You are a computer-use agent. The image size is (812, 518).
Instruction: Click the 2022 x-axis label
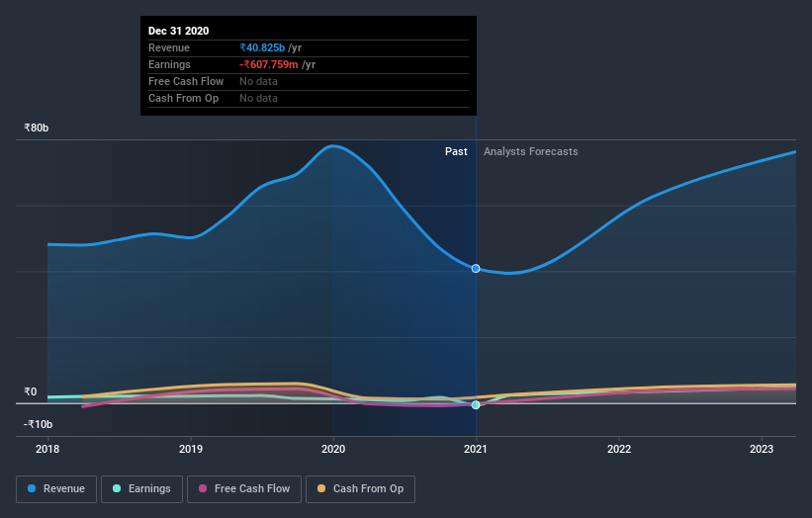(619, 449)
